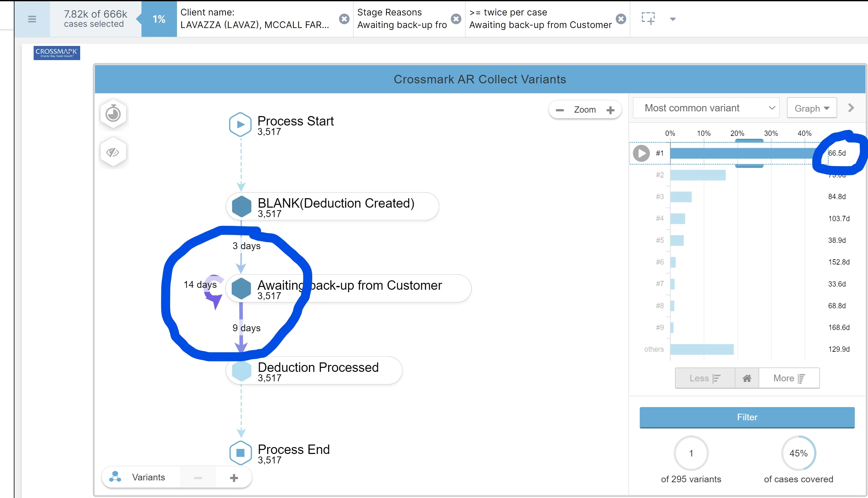The height and width of the screenshot is (498, 868).
Task: Remove the Client name filter
Action: point(344,19)
